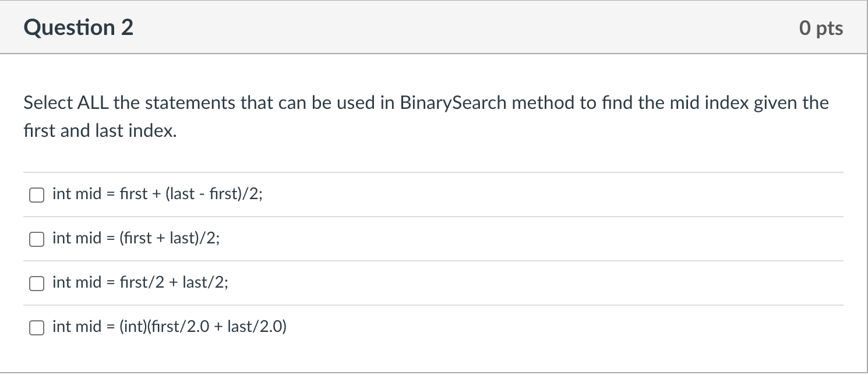Check the option 'int mid = (int)(first/2.0 + last/2.0)'

point(36,327)
